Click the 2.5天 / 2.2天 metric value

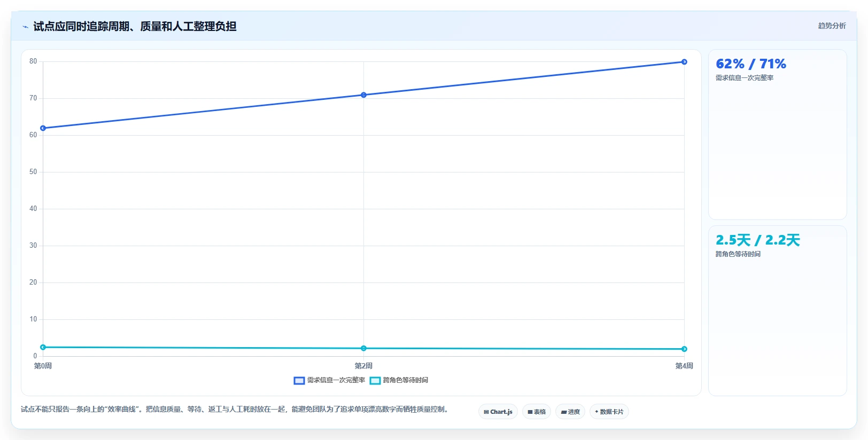tap(758, 240)
